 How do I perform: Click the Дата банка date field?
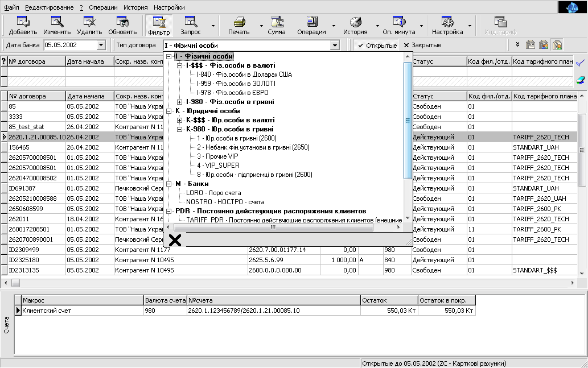70,46
